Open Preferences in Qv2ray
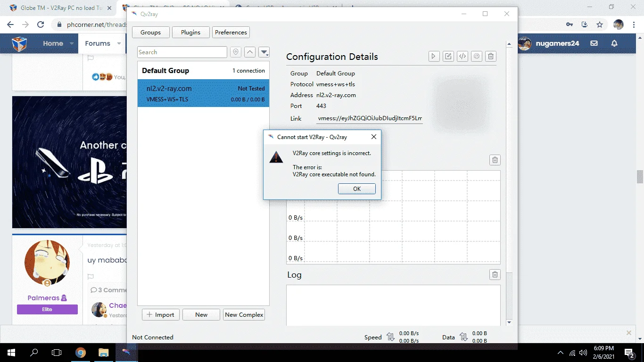This screenshot has height=362, width=644. (231, 33)
